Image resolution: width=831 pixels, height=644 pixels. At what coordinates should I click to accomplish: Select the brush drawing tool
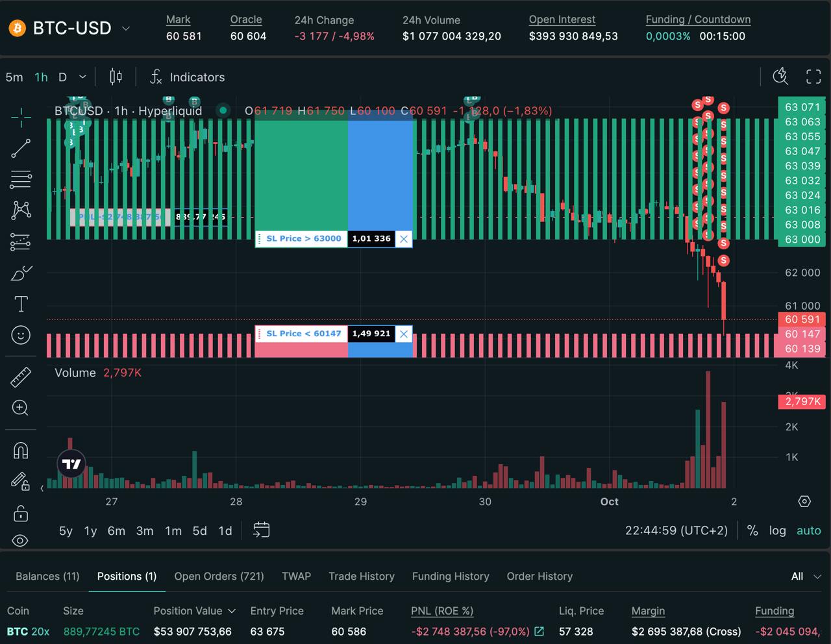(x=21, y=273)
